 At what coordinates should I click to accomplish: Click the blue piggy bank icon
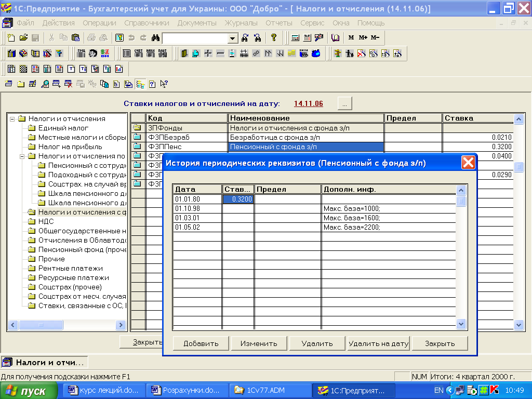[315, 54]
